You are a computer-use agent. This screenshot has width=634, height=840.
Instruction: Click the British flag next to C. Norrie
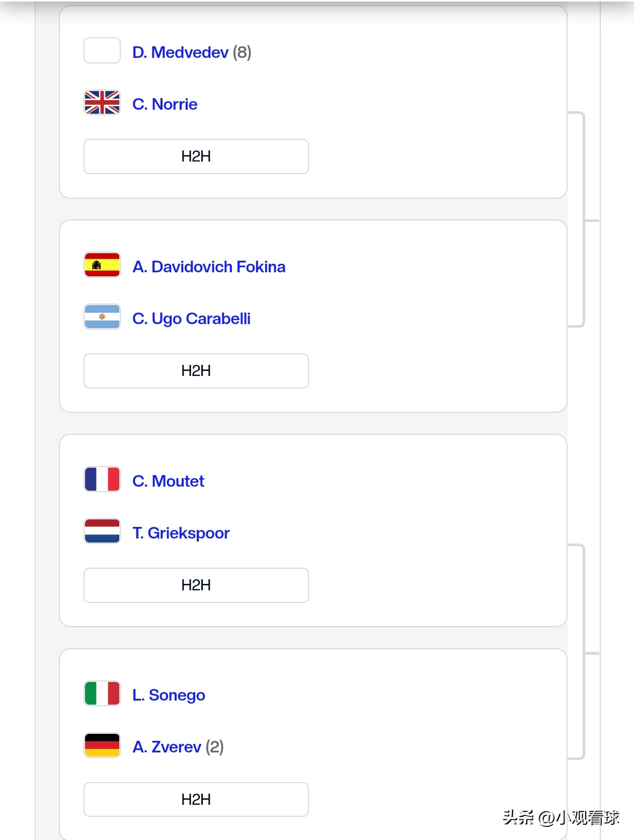pyautogui.click(x=102, y=103)
